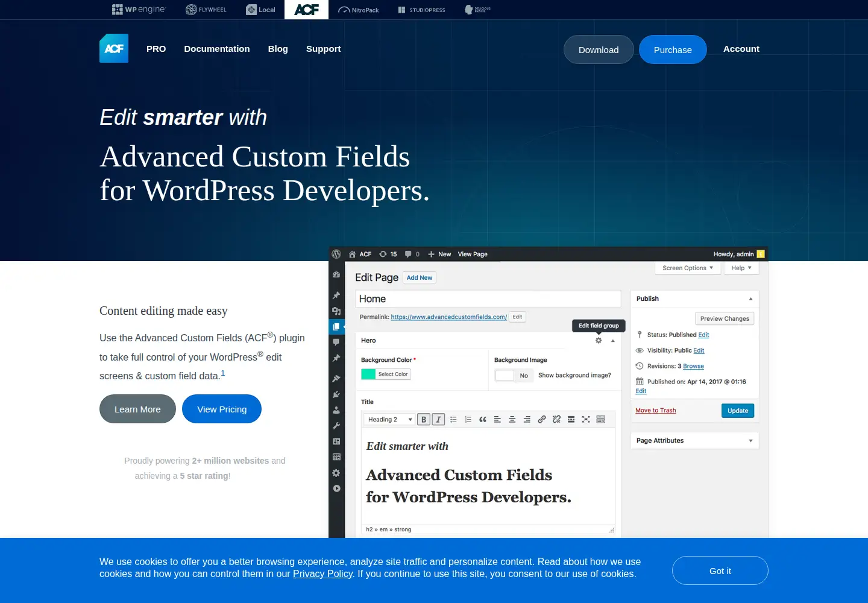
Task: Open the NitroPack brand link
Action: (359, 10)
